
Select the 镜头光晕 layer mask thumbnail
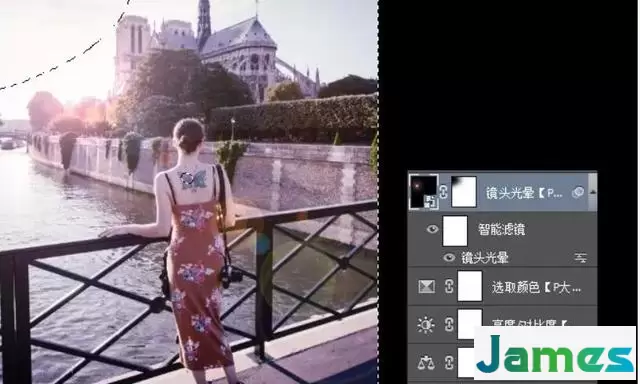[464, 191]
